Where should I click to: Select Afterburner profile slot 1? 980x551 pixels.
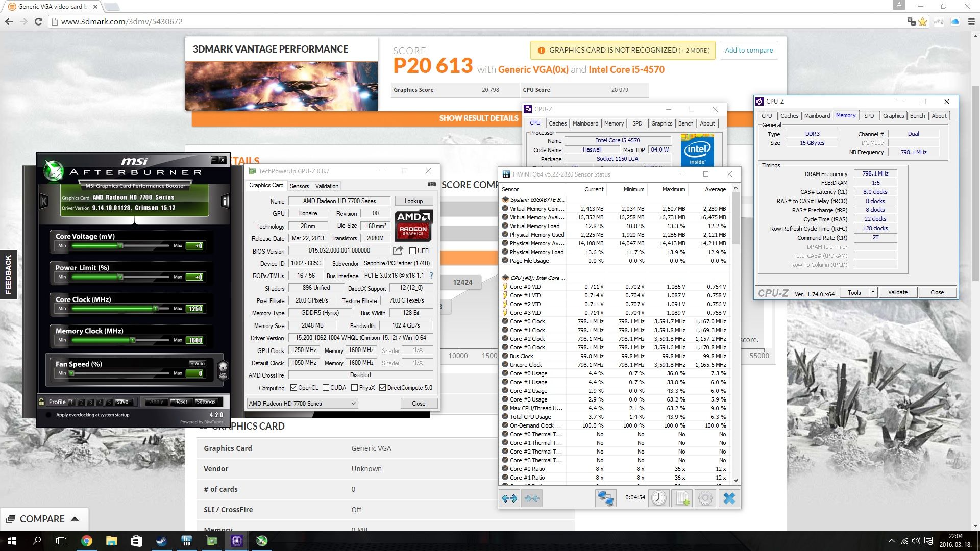pyautogui.click(x=71, y=402)
